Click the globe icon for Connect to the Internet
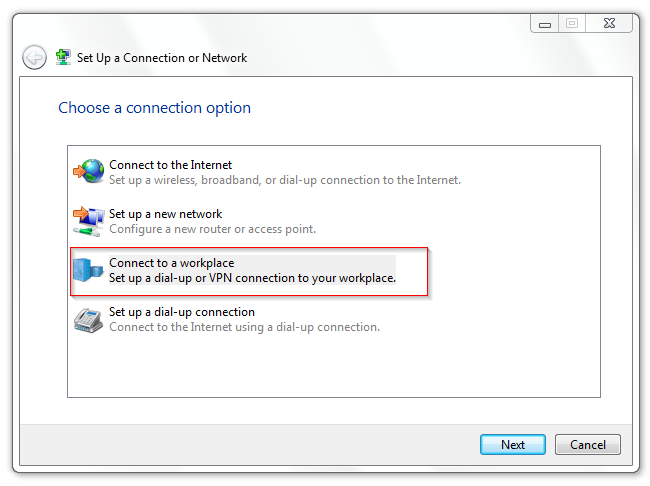The image size is (650, 486). point(89,171)
